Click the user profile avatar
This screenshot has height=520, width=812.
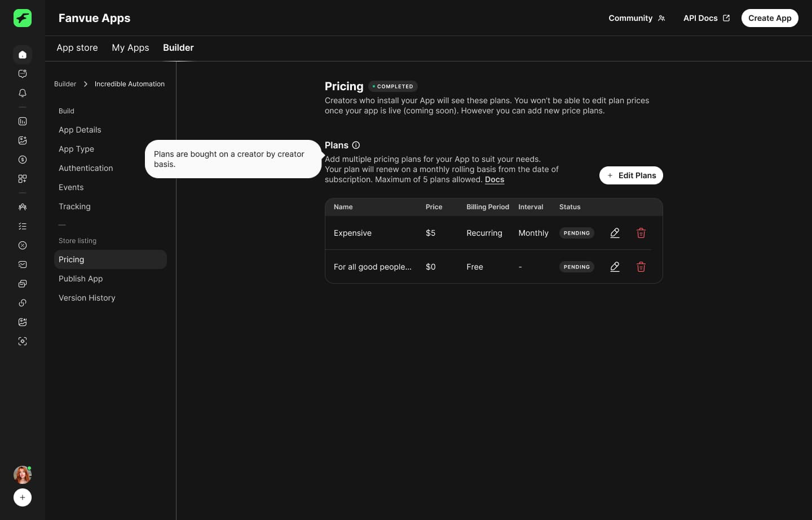[23, 475]
